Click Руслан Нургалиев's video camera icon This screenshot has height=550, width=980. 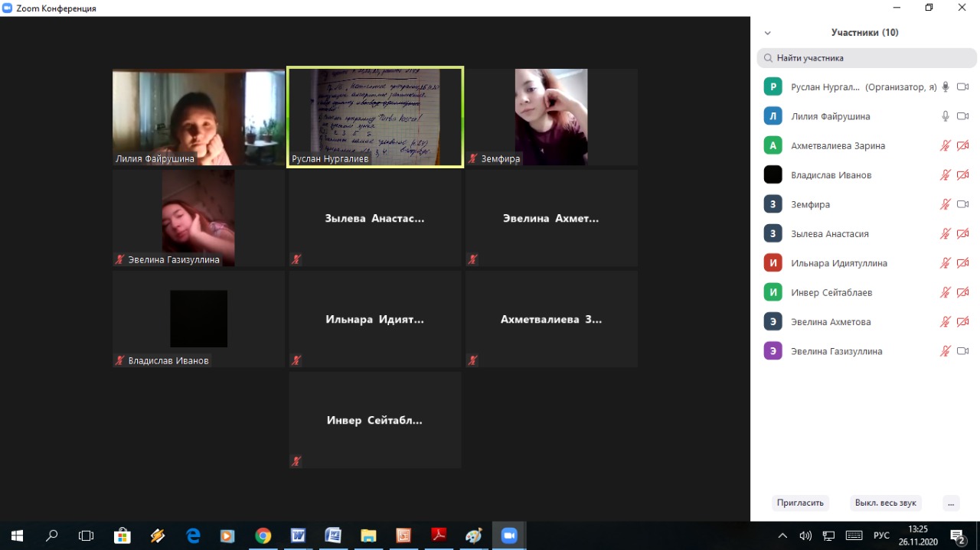(x=963, y=87)
